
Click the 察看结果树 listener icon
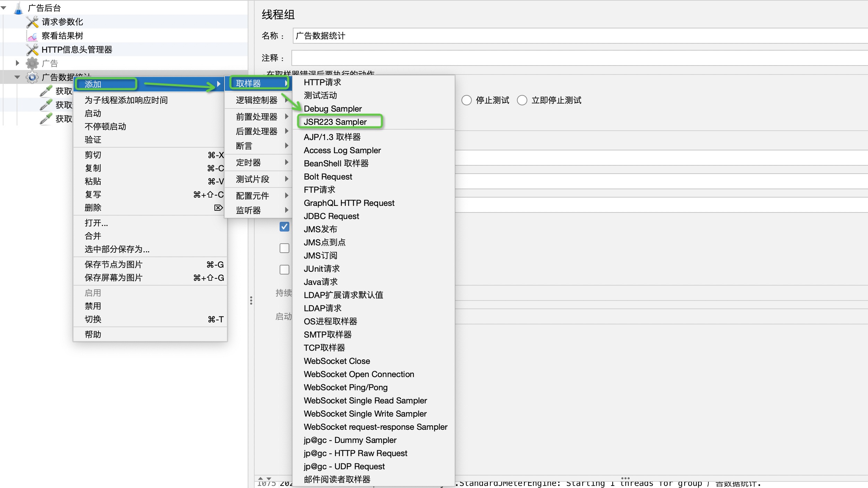point(32,36)
